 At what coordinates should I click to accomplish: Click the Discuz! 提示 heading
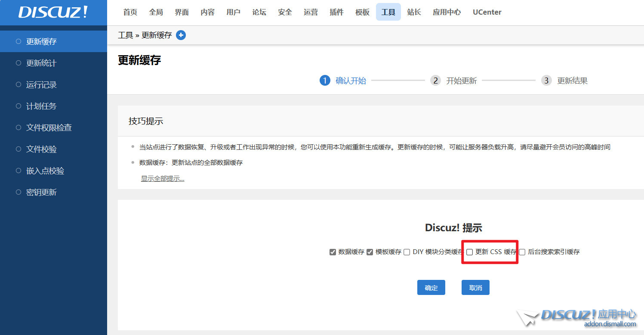[453, 228]
